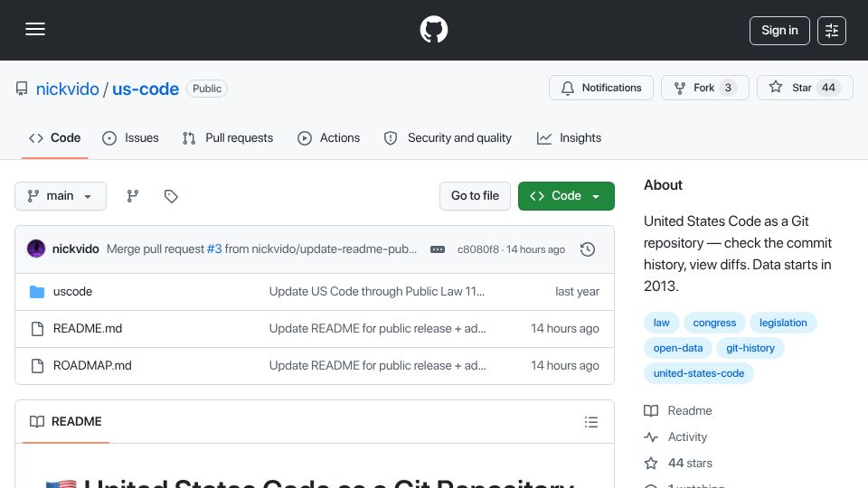Click the united-states-code topic tag
Screen dimensions: 868x488
(699, 373)
